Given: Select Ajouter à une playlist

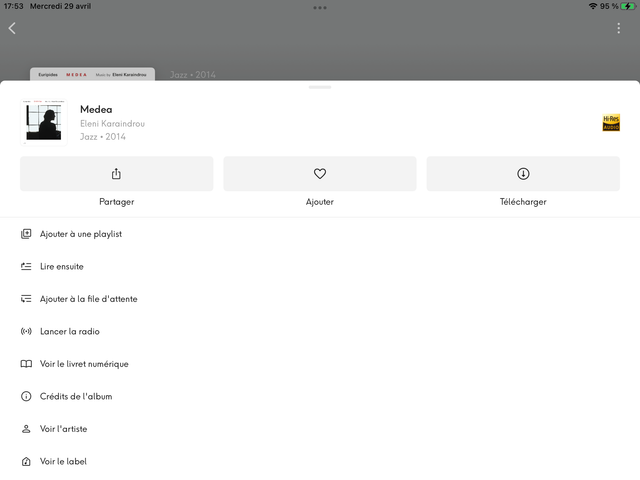Looking at the screenshot, I should tap(81, 234).
